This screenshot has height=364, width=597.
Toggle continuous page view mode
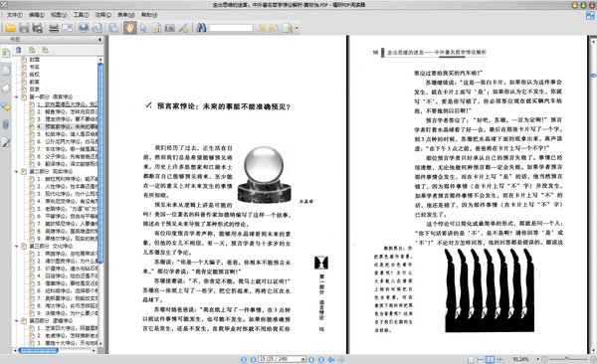481,359
